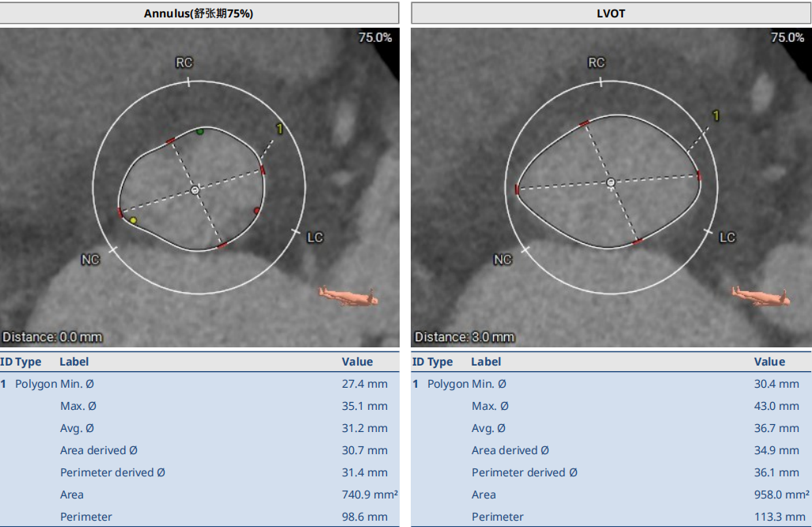Select the red dot marker on annulus contour
The width and height of the screenshot is (812, 527).
click(256, 210)
